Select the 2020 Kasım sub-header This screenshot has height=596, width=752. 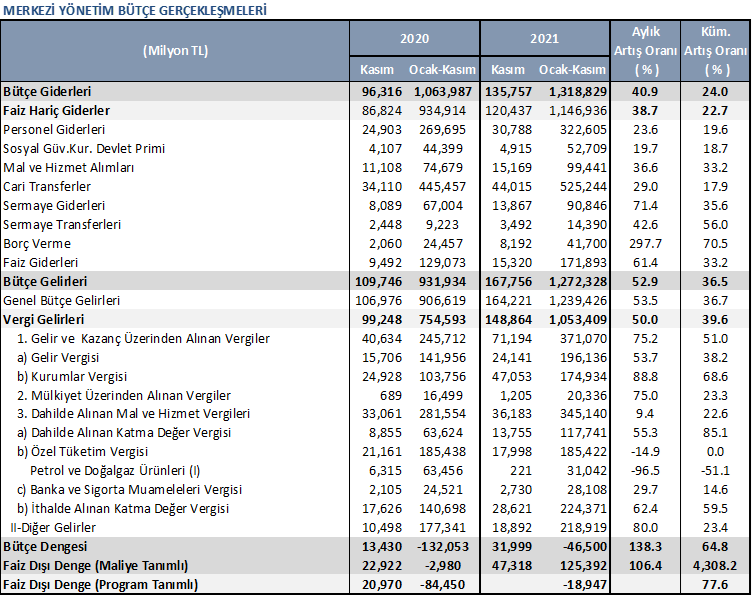377,70
